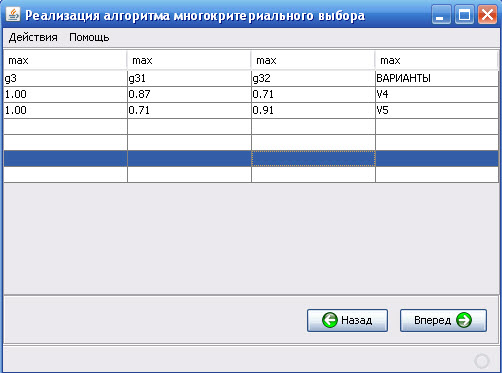Select the 1.00 cell in the V5 row
The height and width of the screenshot is (373, 502).
click(x=66, y=111)
